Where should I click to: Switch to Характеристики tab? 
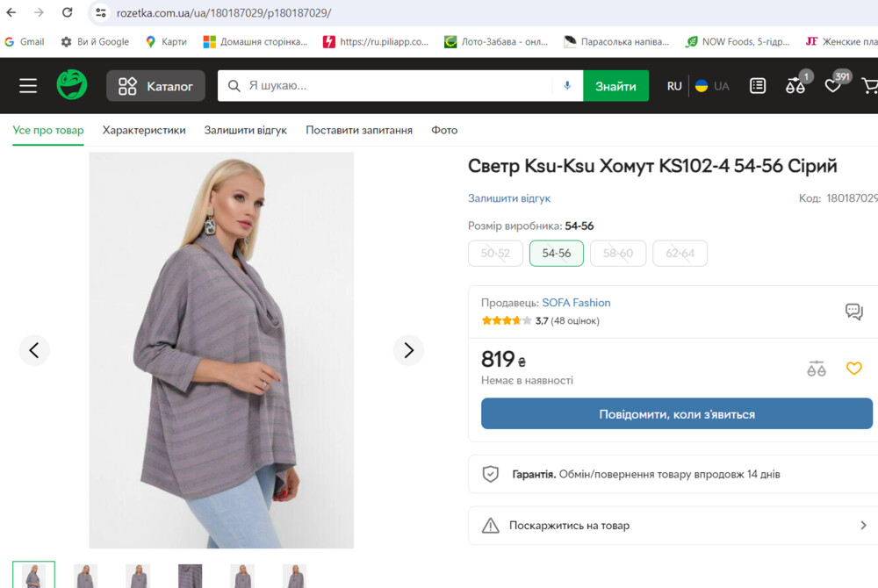[144, 130]
